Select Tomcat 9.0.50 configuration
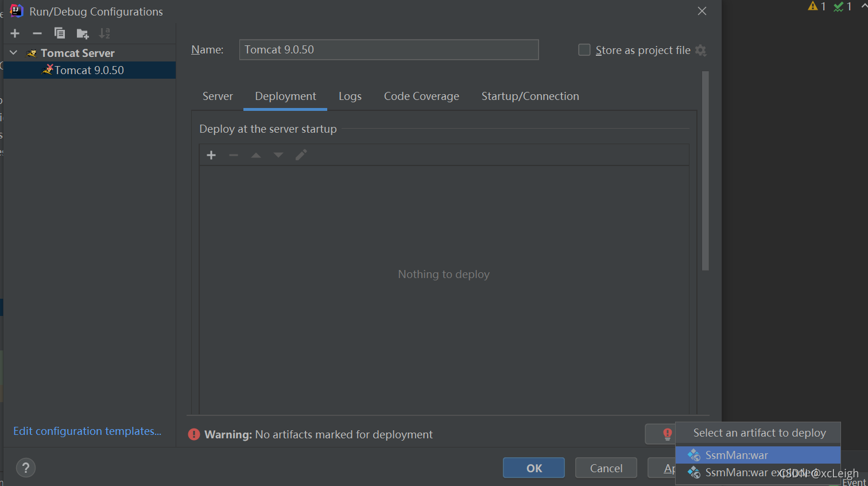Image resolution: width=868 pixels, height=486 pixels. pyautogui.click(x=89, y=70)
